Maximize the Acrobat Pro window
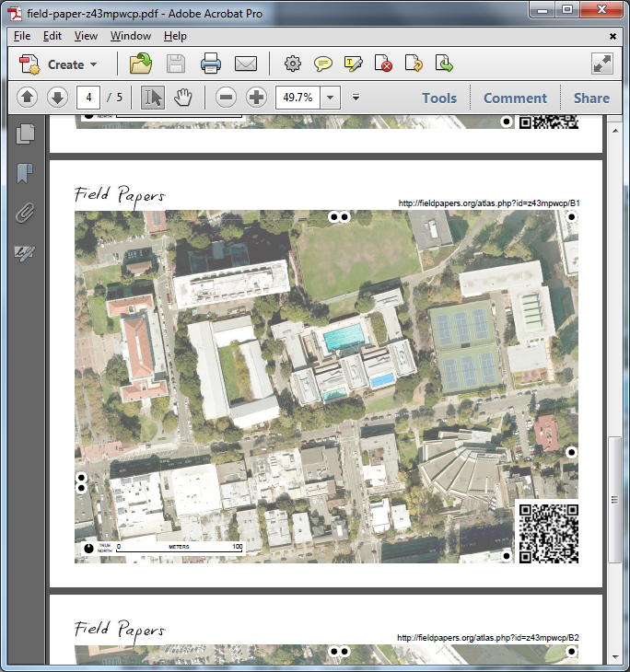The width and height of the screenshot is (630, 672). click(567, 10)
